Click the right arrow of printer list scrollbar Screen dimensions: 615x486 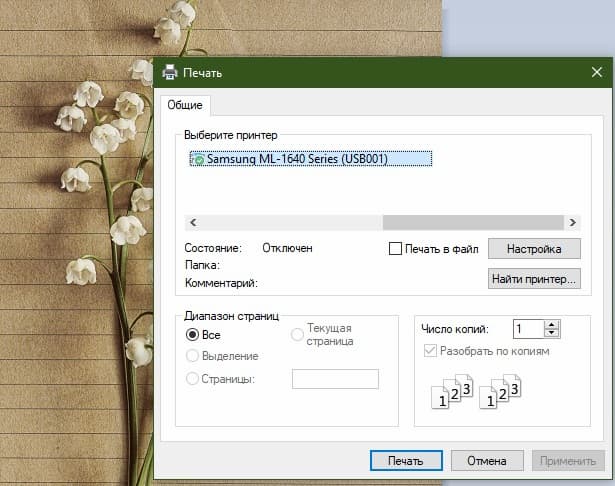[573, 222]
